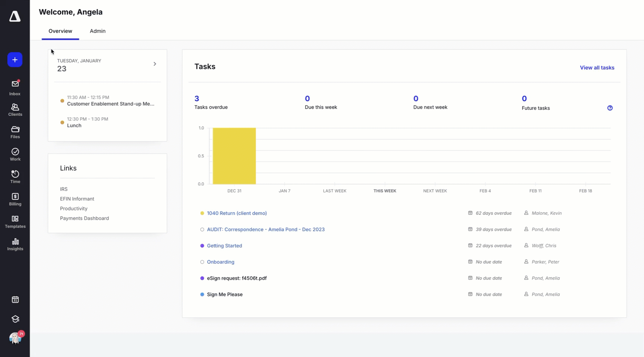The height and width of the screenshot is (357, 644).
Task: Select the Billing sidebar icon
Action: 15,199
